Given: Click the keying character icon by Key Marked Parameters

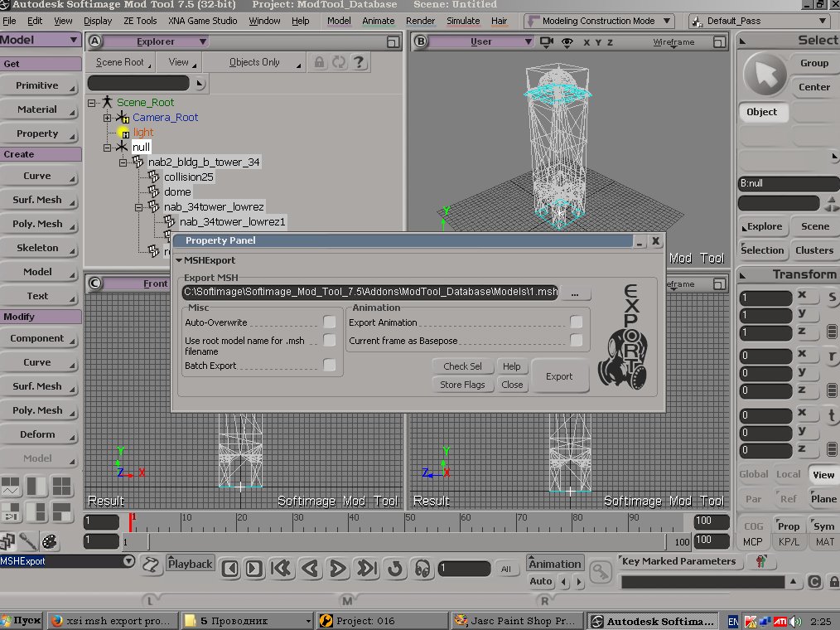Looking at the screenshot, I should point(761,561).
